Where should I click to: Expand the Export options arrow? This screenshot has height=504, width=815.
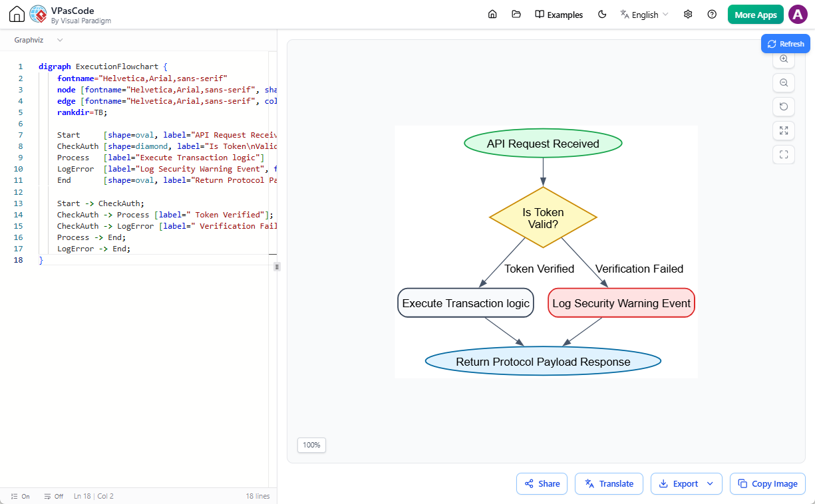(710, 484)
